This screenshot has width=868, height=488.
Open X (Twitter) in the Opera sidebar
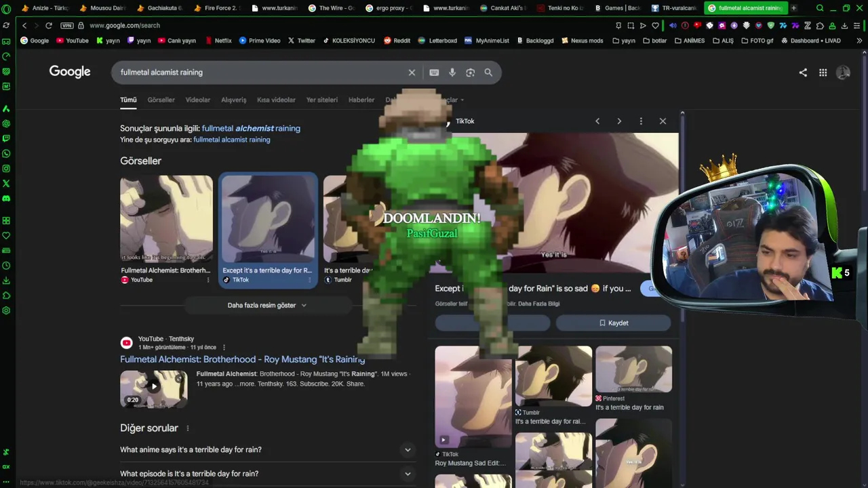tap(6, 183)
